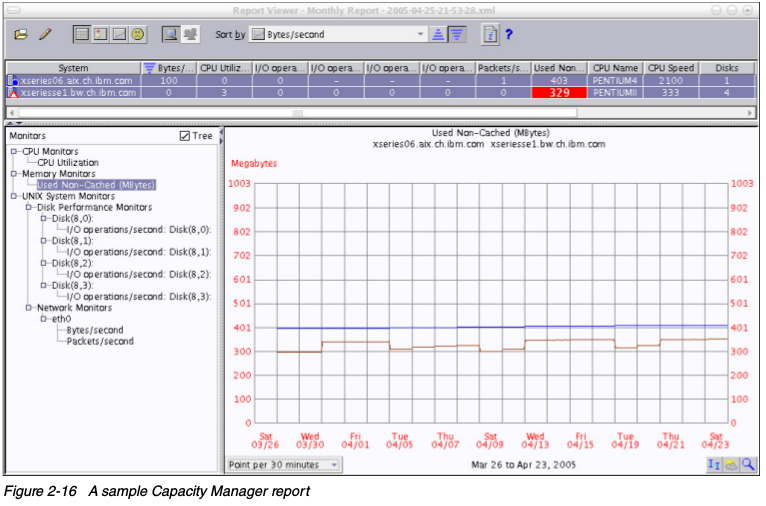Image resolution: width=766 pixels, height=506 pixels.
Task: Click the report information document icon
Action: (x=490, y=34)
